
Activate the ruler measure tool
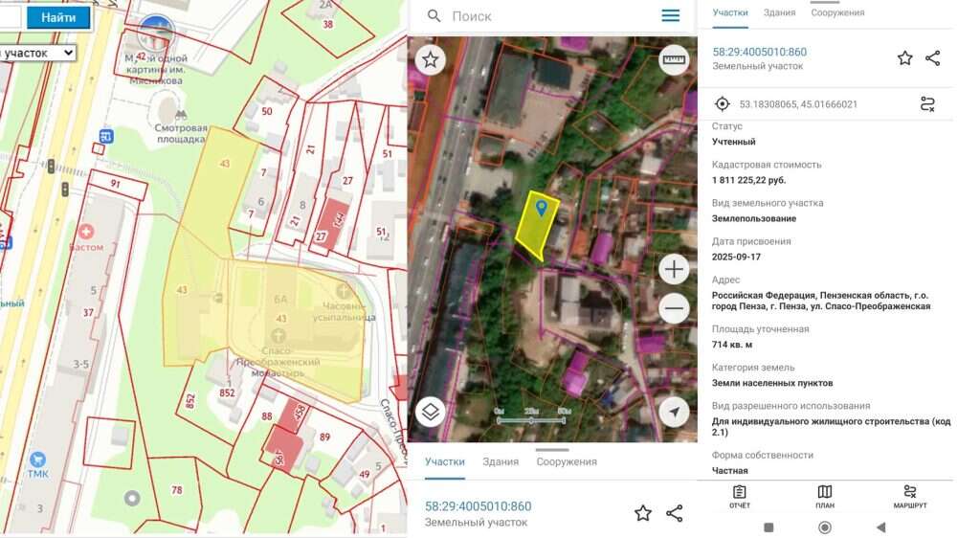pyautogui.click(x=674, y=60)
